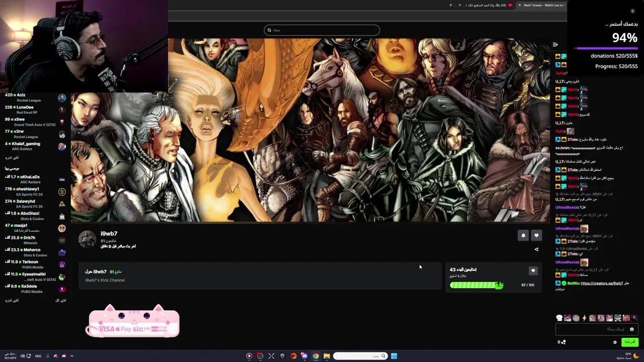Click the notification bell on i9wb7's channel
The width and height of the screenshot is (644, 362).
[x=523, y=235]
